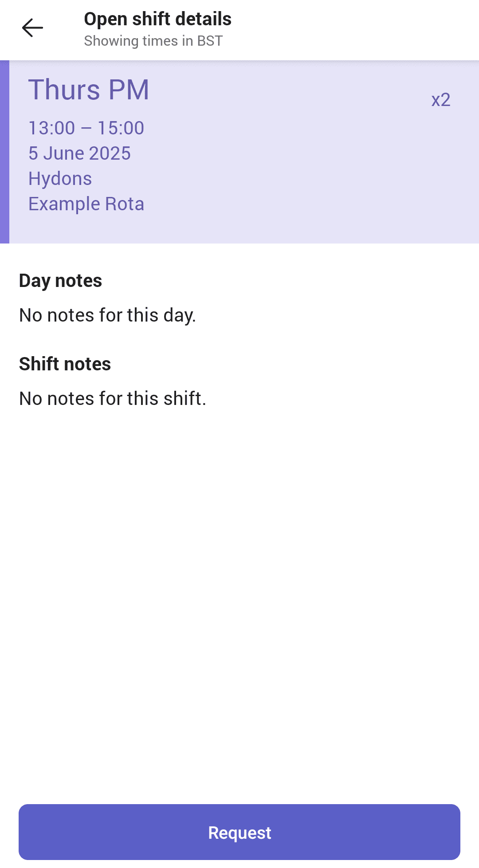
Task: Tap the 'Open shift details' title
Action: (x=157, y=19)
